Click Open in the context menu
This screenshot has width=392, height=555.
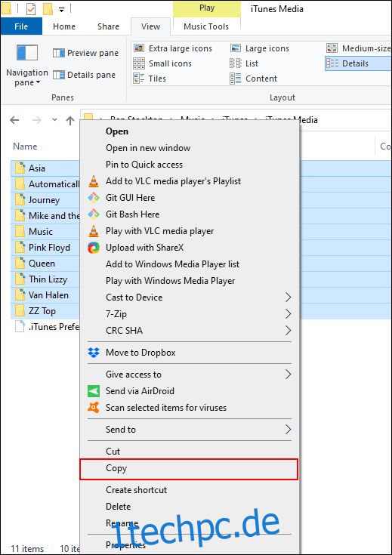(x=190, y=131)
